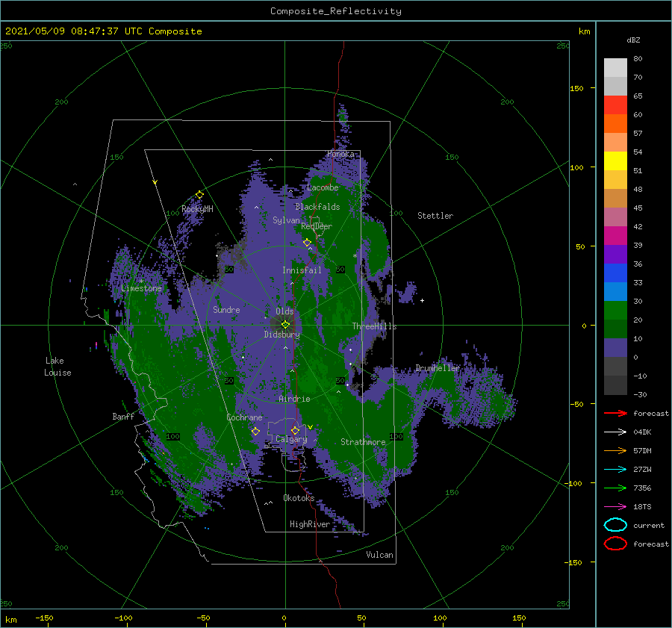Click the cyan current oval icon

615,525
